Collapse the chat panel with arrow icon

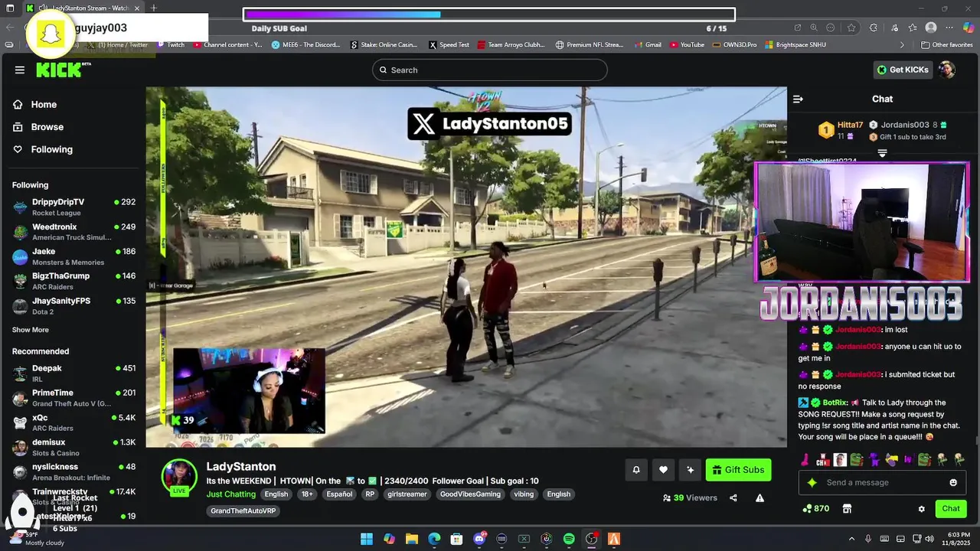point(798,99)
